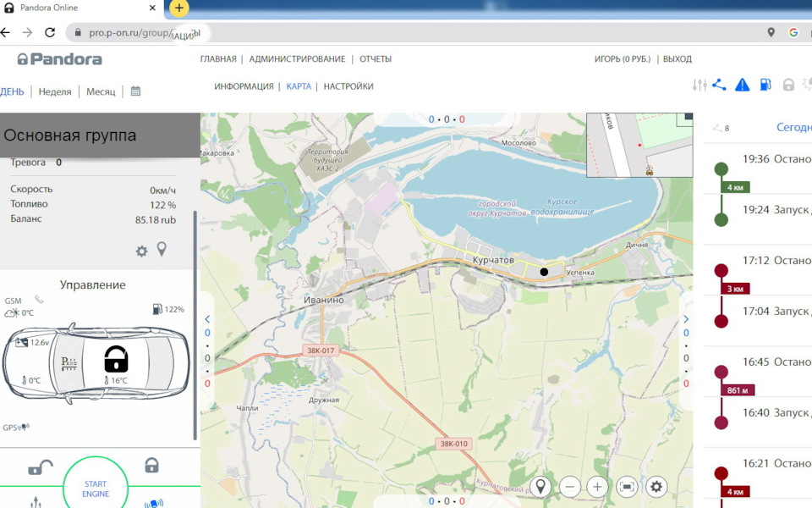
Task: Open the АДМИНИСТРИРОВАНИЕ menu
Action: pos(297,59)
